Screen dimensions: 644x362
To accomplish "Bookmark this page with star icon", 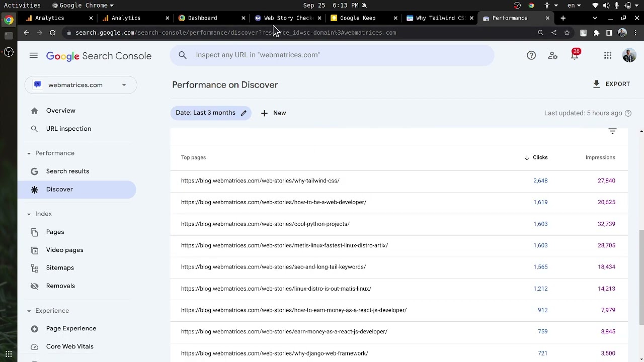I will [567, 33].
